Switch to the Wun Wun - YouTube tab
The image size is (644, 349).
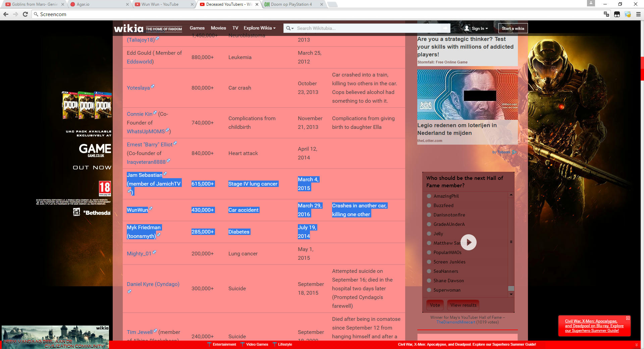(164, 4)
